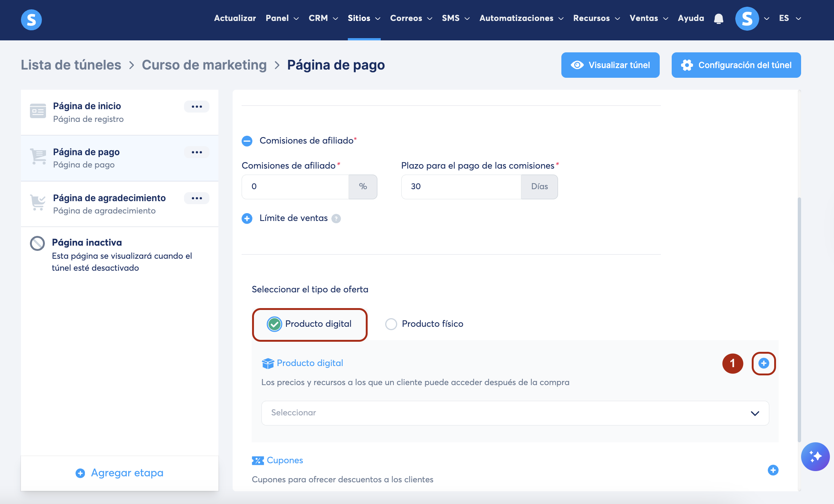Click the Límite de ventas help icon
This screenshot has height=504, width=834.
pyautogui.click(x=336, y=219)
